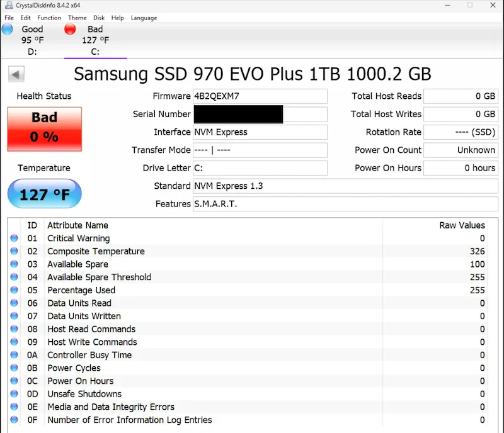Click the Features field S.M.A.R.T.
504x433 pixels.
(345, 204)
